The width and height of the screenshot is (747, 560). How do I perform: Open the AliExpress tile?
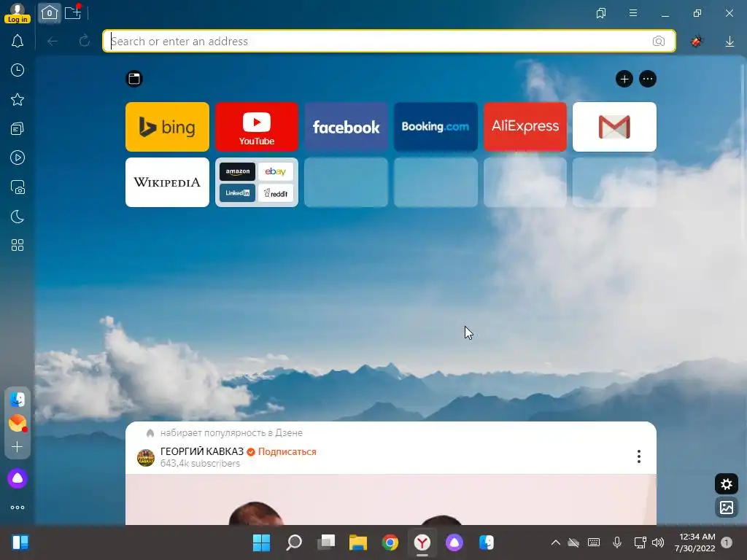[x=525, y=127]
